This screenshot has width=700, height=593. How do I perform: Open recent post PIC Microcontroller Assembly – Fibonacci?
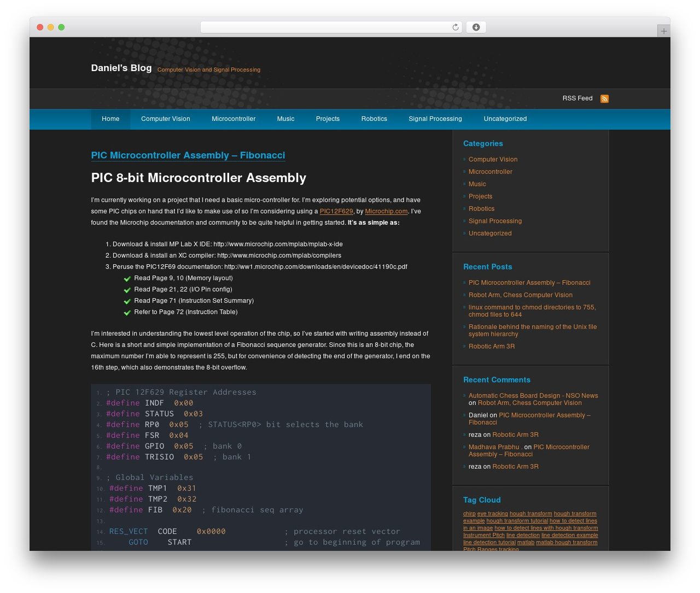(529, 283)
